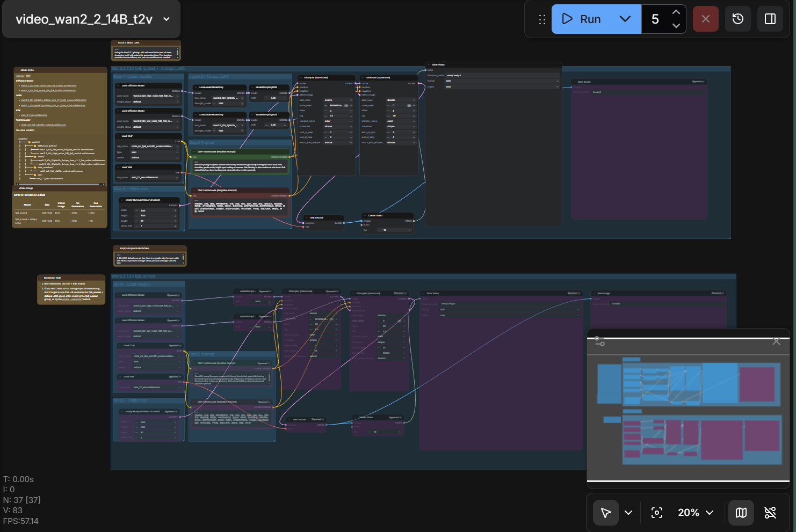Cancel the queue with the red X icon
Image resolution: width=796 pixels, height=532 pixels.
[705, 19]
